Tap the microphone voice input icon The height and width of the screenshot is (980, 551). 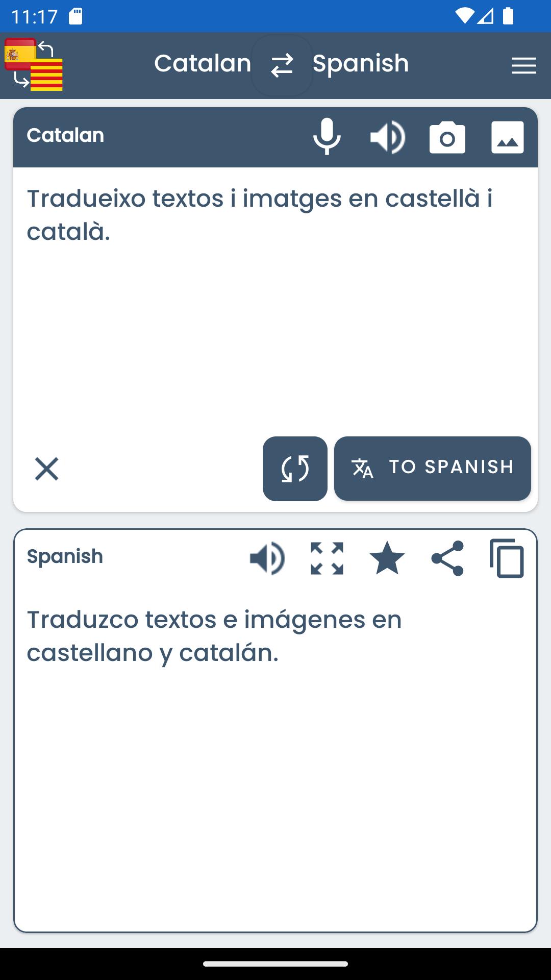coord(327,137)
